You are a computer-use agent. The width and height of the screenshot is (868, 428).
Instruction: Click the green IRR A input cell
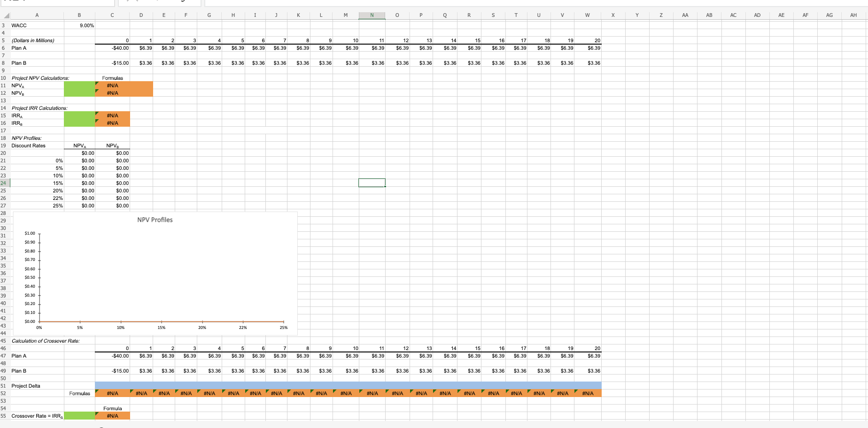click(79, 115)
